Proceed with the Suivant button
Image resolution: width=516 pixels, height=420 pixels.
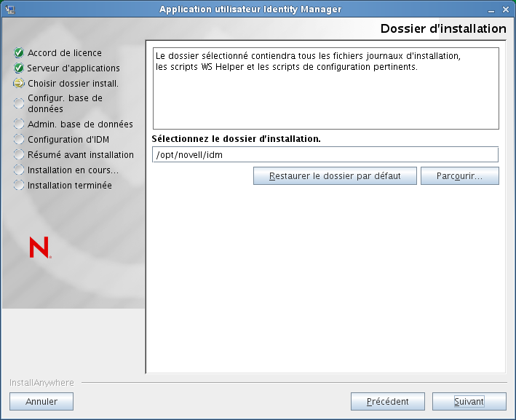click(469, 402)
